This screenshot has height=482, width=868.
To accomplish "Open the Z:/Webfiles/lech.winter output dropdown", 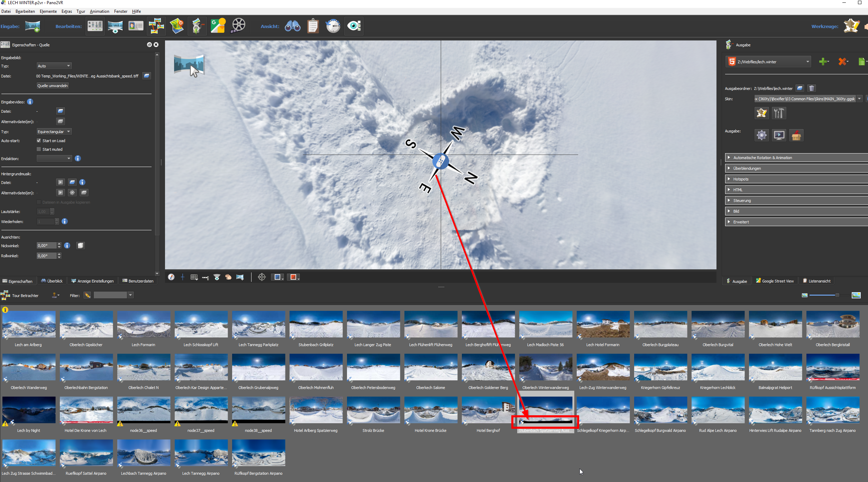I will click(x=768, y=62).
